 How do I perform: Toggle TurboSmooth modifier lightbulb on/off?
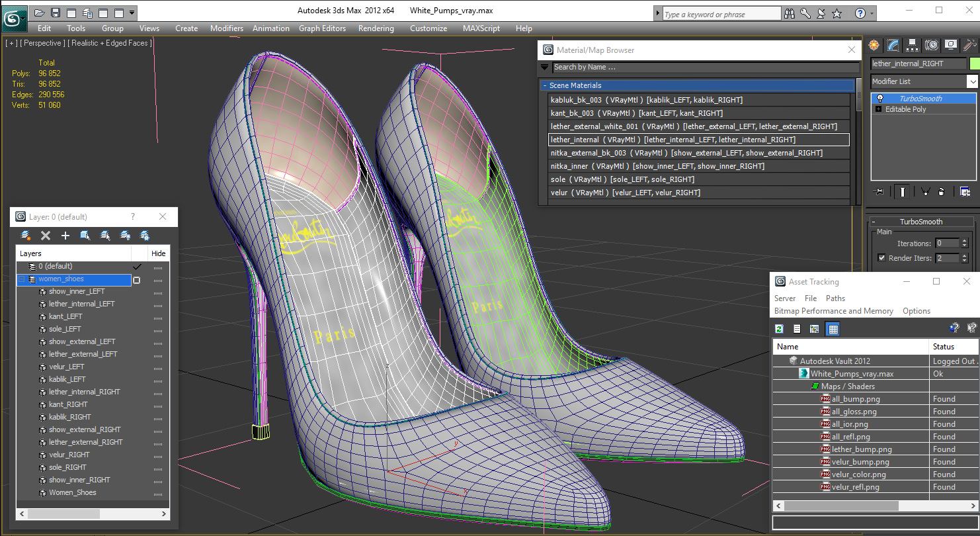coord(879,99)
